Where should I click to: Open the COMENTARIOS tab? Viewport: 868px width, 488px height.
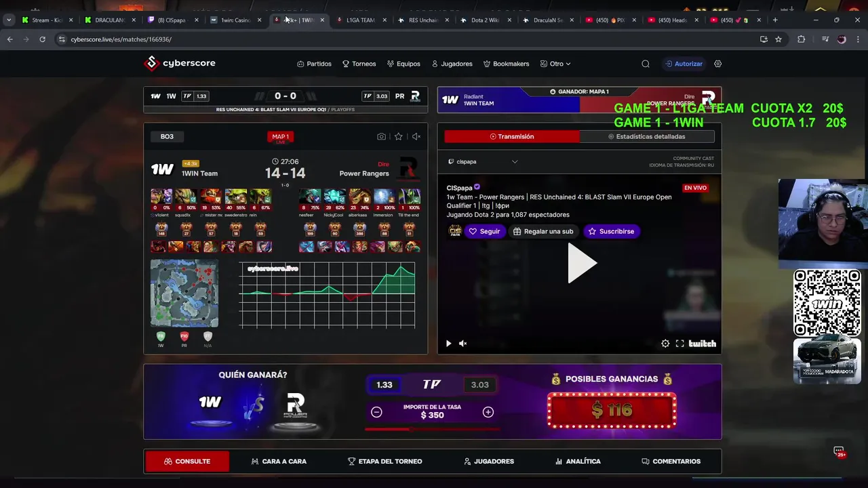671,462
